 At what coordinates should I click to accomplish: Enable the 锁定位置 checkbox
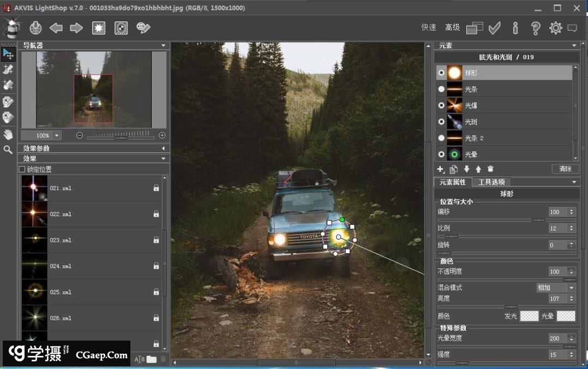22,170
